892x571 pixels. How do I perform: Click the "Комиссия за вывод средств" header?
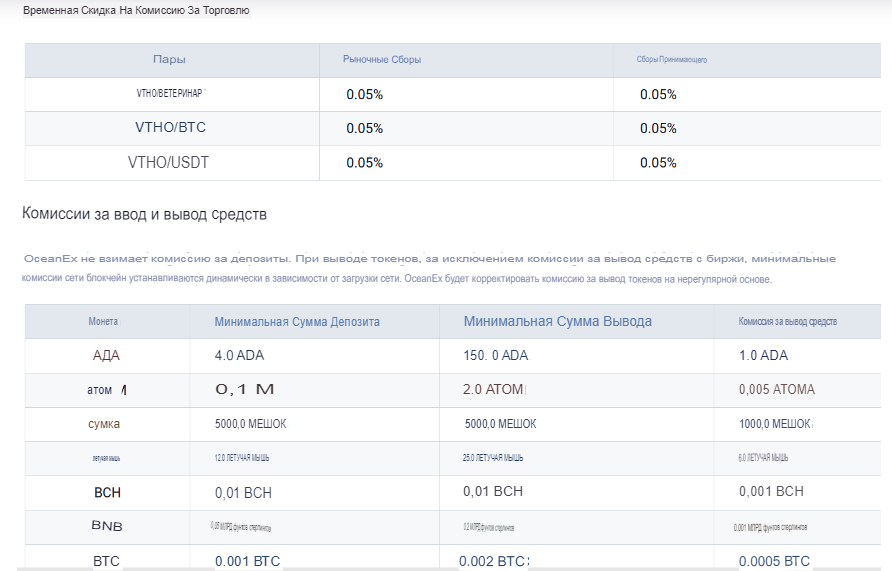click(787, 322)
